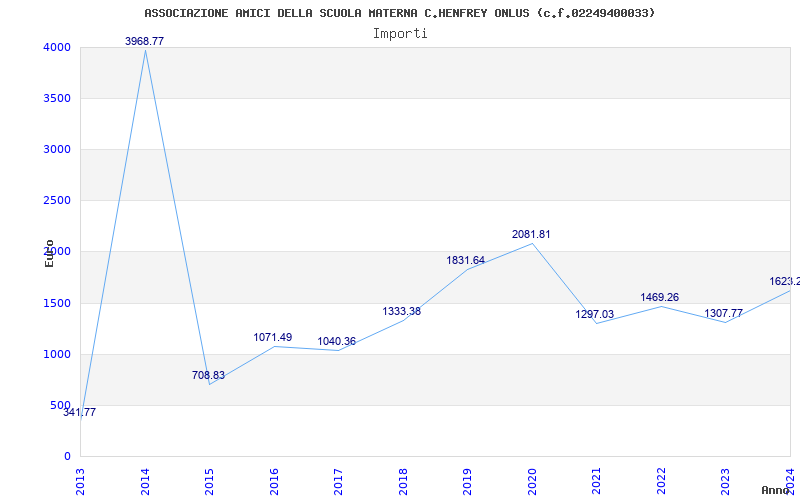This screenshot has height=500, width=800.
Task: Click the 2014 x-axis year label
Action: click(x=145, y=482)
